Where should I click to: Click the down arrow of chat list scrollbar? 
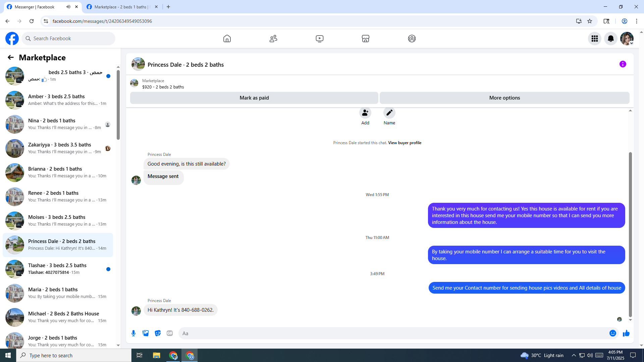pyautogui.click(x=118, y=345)
